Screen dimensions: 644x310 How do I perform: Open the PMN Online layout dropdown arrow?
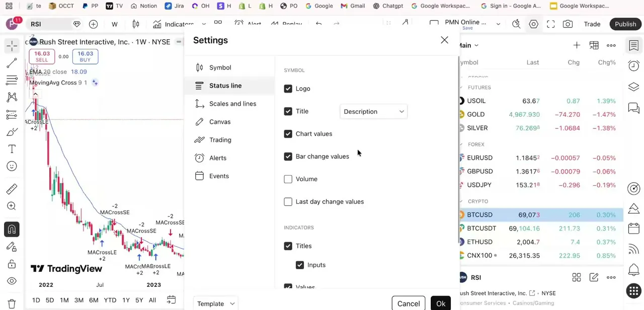click(498, 24)
